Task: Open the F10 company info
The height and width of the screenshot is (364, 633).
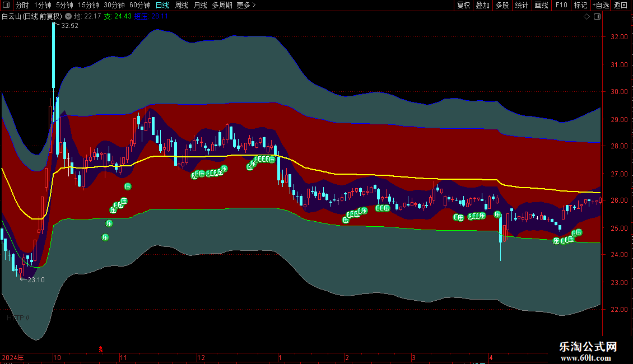Action: click(x=561, y=5)
